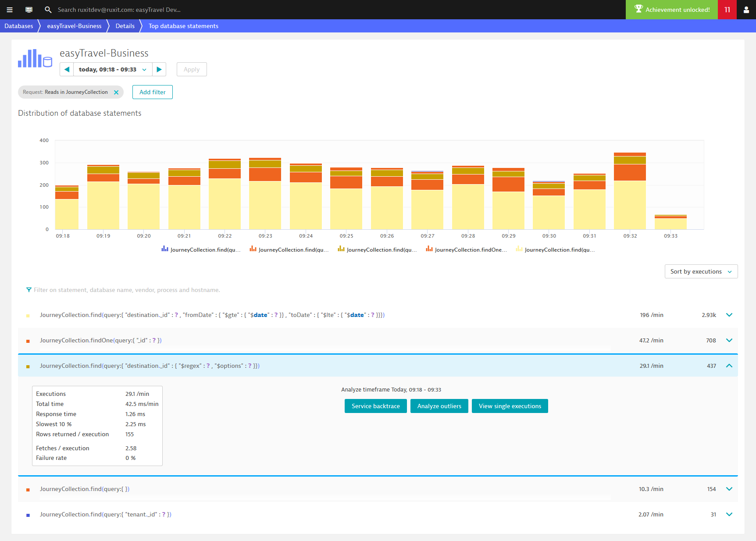Click the pale yellow swatch of fromDate statement
Screen dimensions: 756x541
(28, 316)
